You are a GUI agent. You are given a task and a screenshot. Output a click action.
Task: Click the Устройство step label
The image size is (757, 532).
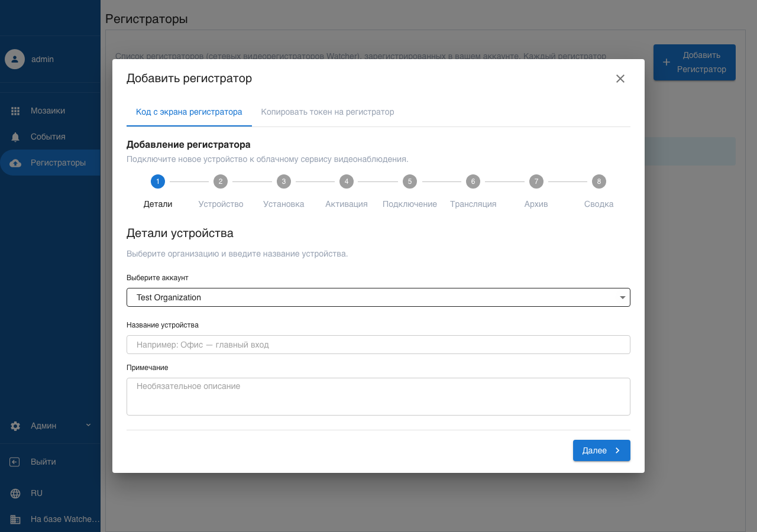pos(221,204)
